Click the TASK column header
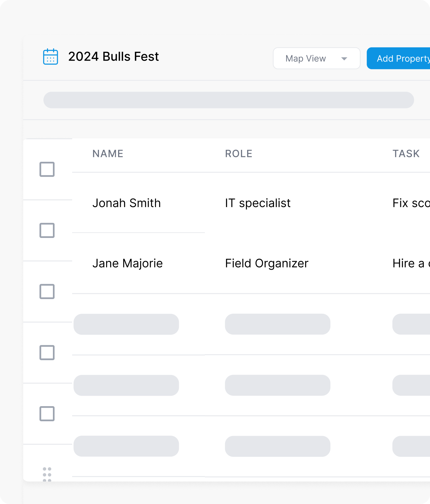The width and height of the screenshot is (430, 504). tap(406, 154)
